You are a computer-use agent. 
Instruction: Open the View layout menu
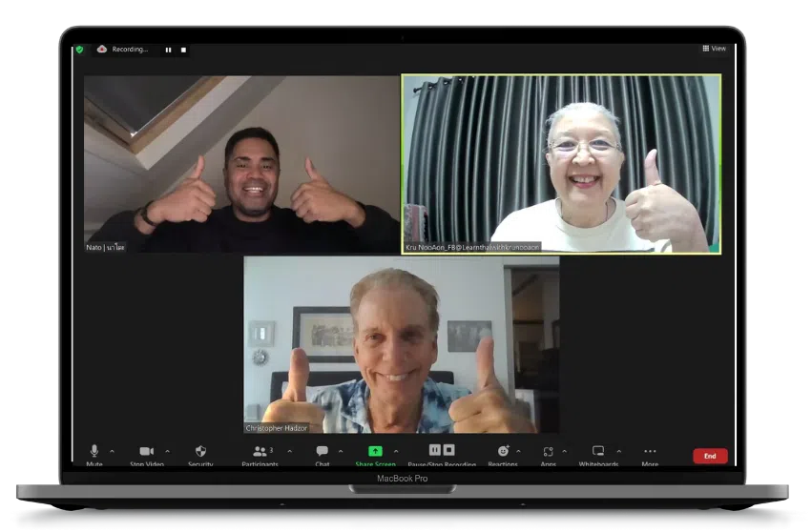point(714,49)
